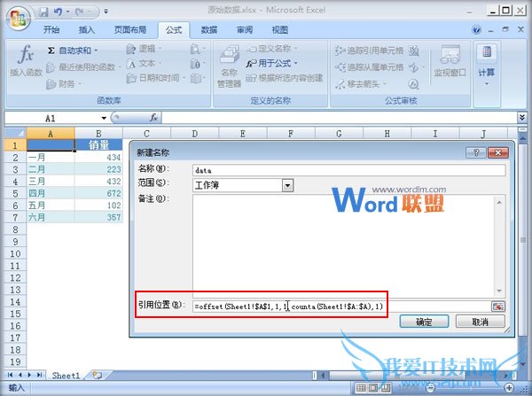Select the Sheet1 worksheet tab
This screenshot has height=396, width=532.
pos(66,376)
